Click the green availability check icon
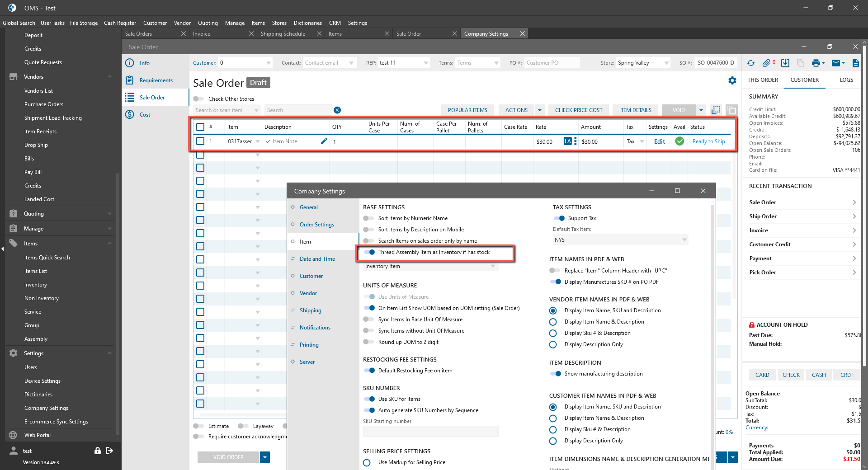The image size is (868, 470). pos(679,141)
